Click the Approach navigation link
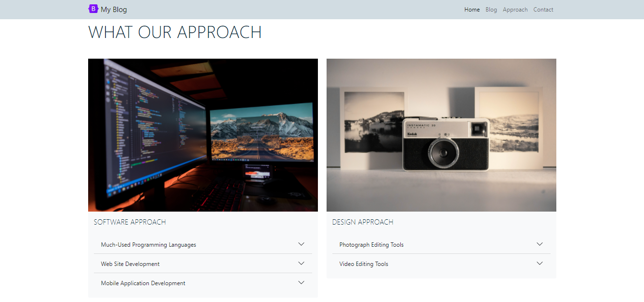 click(515, 10)
